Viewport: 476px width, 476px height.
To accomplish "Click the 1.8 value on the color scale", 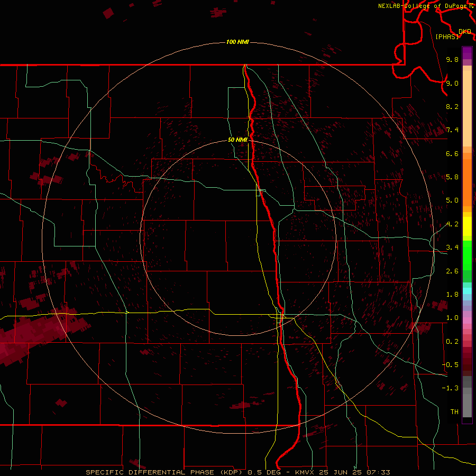I will (452, 295).
